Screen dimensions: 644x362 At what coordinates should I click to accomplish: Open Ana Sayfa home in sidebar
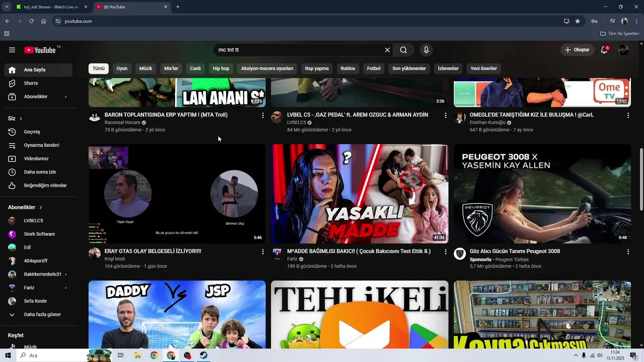click(x=38, y=70)
